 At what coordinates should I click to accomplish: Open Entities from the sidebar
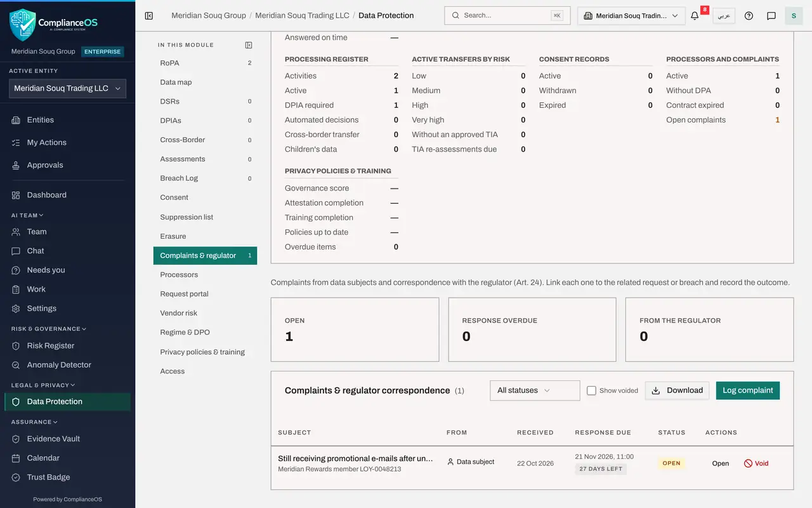pyautogui.click(x=67, y=120)
